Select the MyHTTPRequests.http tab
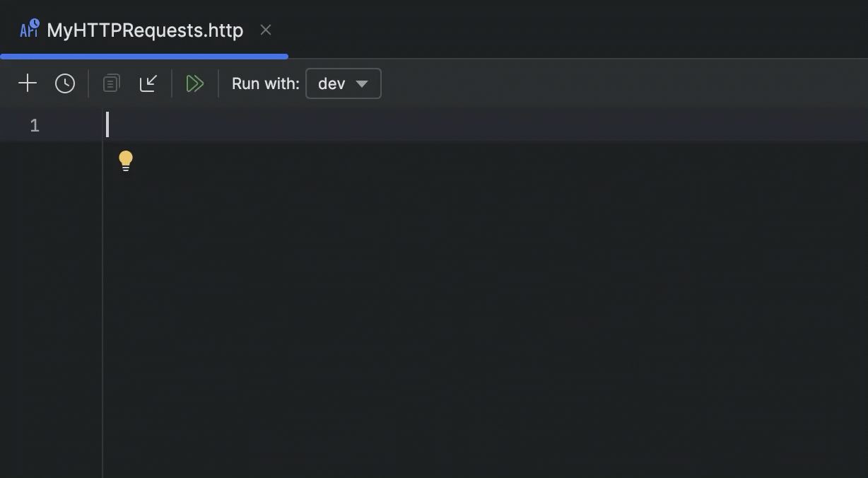868x478 pixels. 144,30
